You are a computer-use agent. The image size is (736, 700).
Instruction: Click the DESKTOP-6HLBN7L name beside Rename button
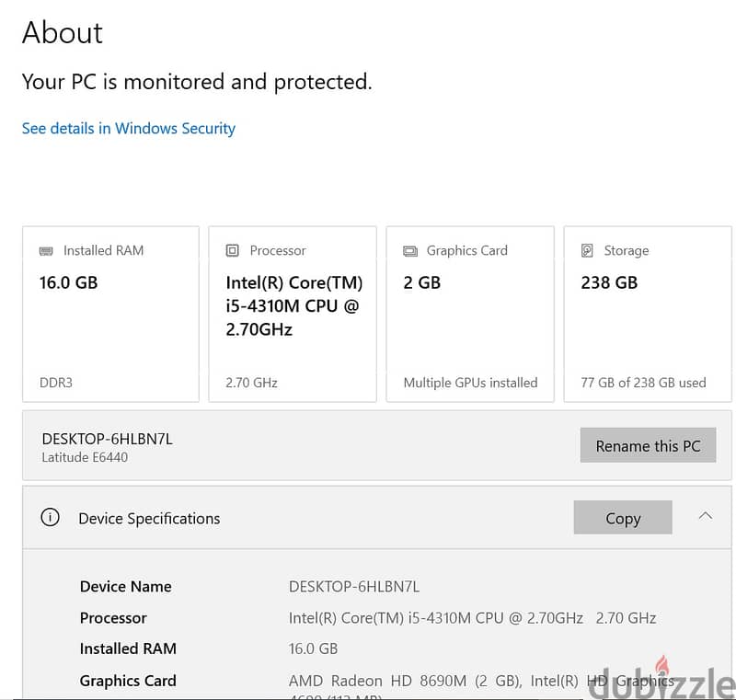pyautogui.click(x=107, y=439)
